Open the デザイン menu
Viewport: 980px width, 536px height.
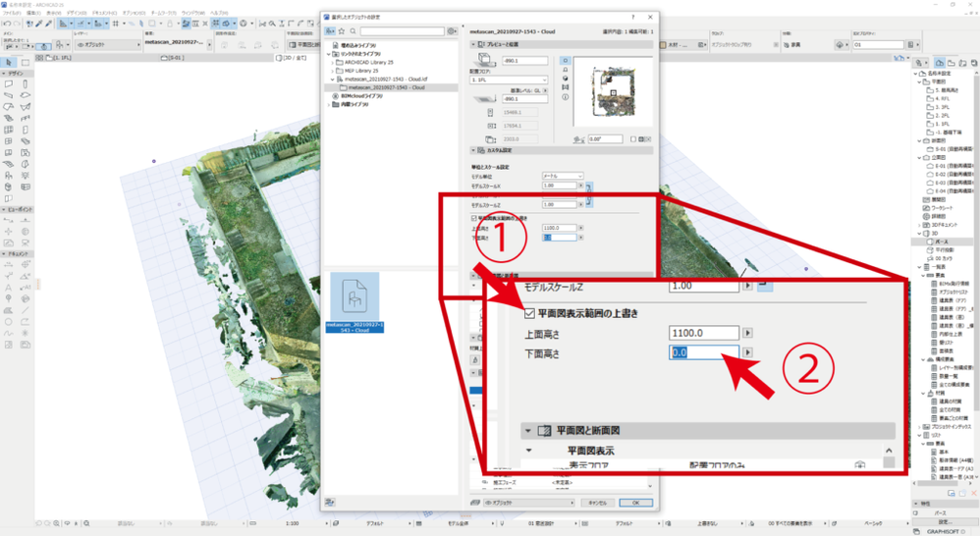pyautogui.click(x=77, y=13)
